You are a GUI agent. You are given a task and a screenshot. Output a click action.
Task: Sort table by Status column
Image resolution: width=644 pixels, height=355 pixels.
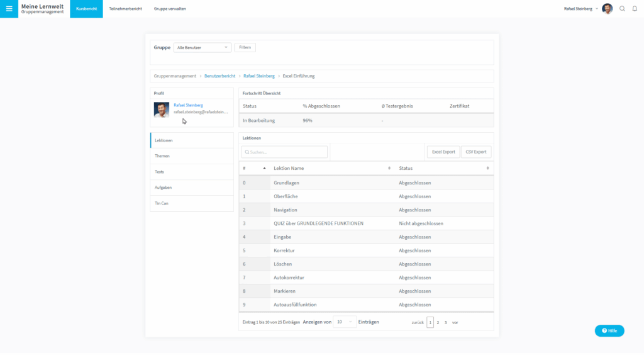coord(487,168)
